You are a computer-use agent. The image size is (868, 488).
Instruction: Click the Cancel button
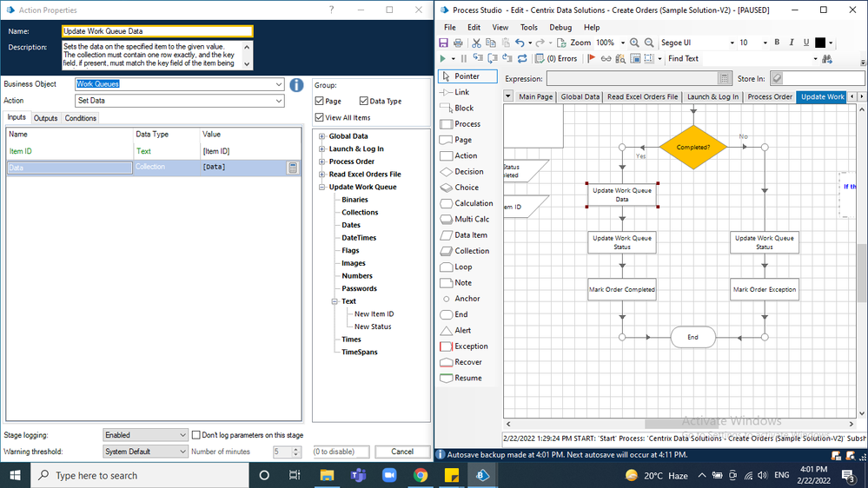[x=402, y=452]
